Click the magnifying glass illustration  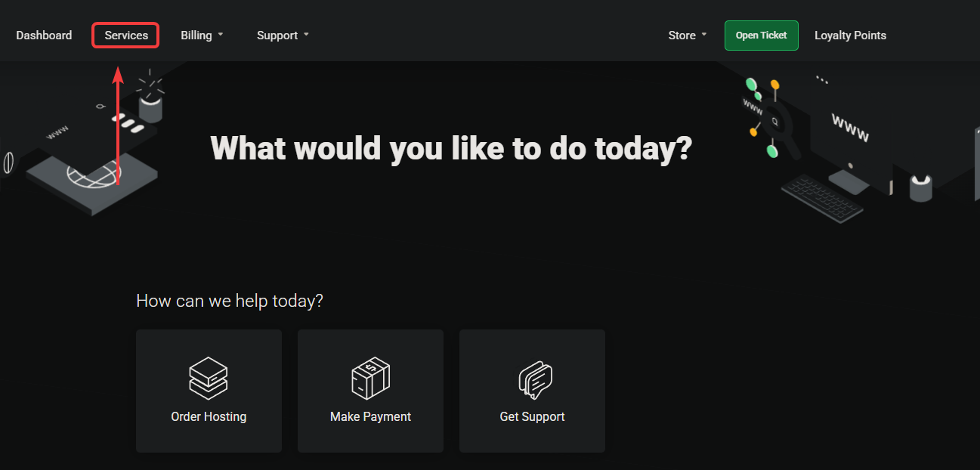tap(777, 123)
